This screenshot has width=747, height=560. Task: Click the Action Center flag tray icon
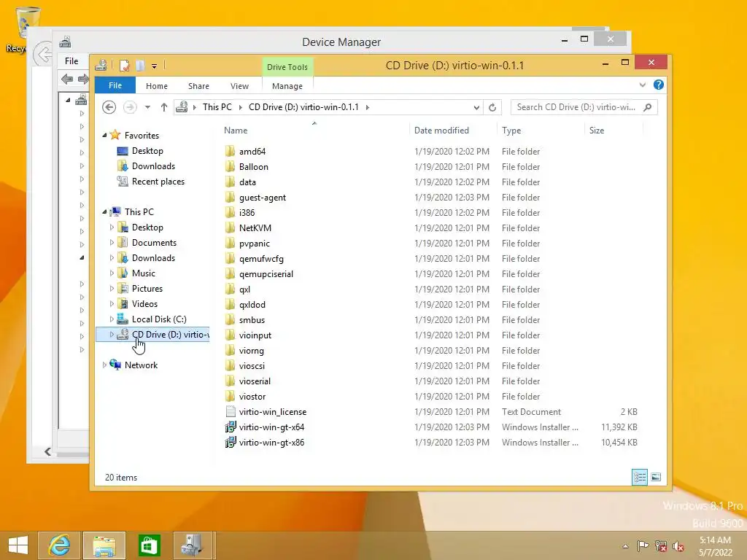coord(643,545)
